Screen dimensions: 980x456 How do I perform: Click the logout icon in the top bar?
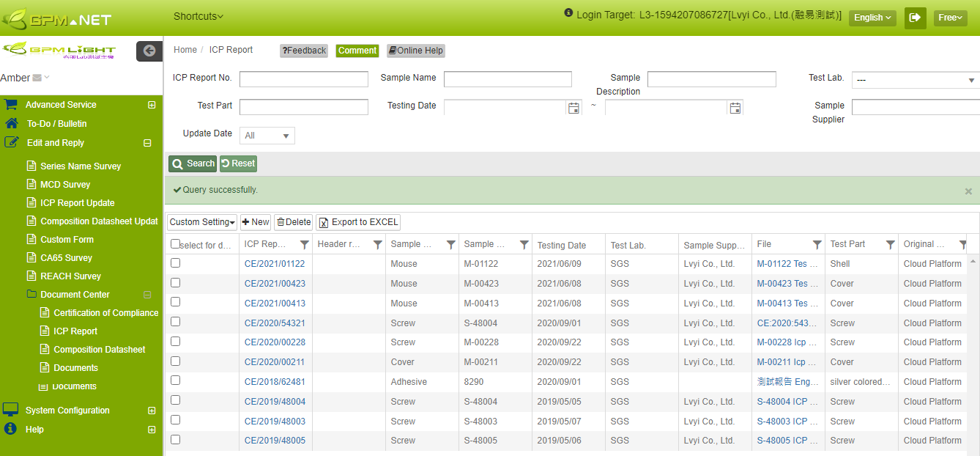click(x=915, y=18)
